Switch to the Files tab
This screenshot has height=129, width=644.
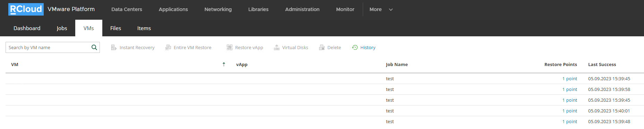point(115,28)
